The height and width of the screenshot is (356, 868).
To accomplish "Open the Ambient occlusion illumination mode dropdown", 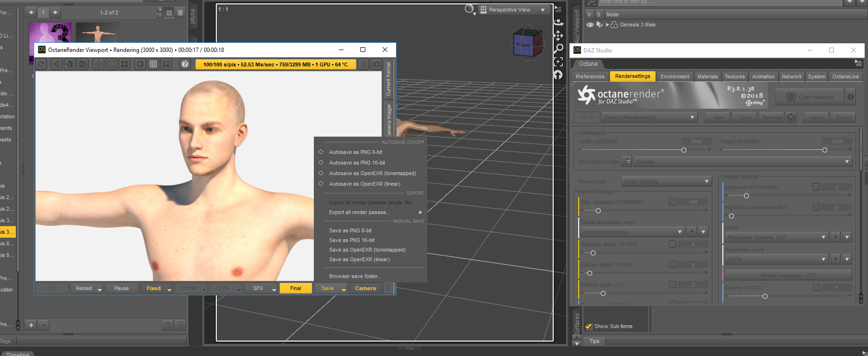I will (x=632, y=232).
